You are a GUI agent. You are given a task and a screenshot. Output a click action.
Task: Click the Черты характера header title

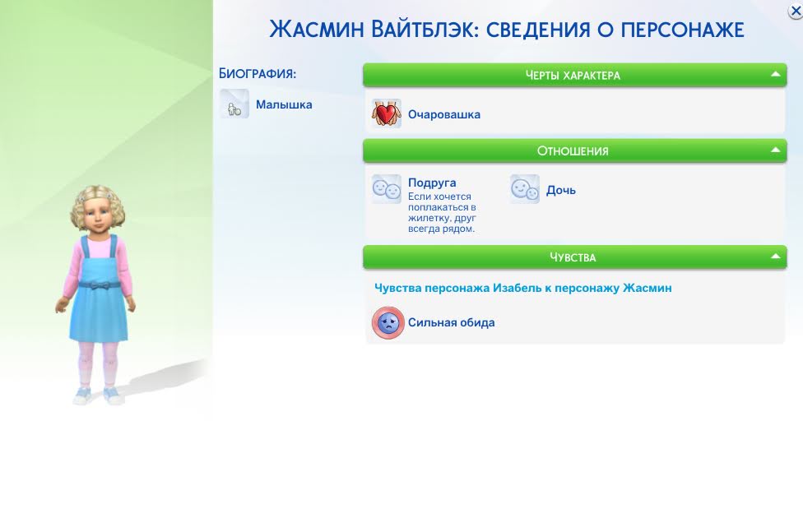[573, 76]
